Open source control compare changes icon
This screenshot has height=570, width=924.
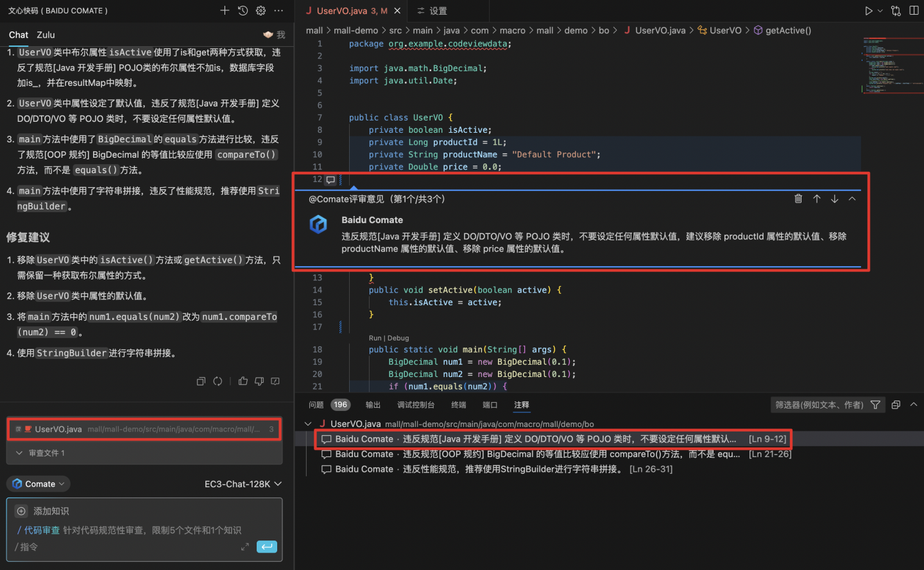click(896, 11)
